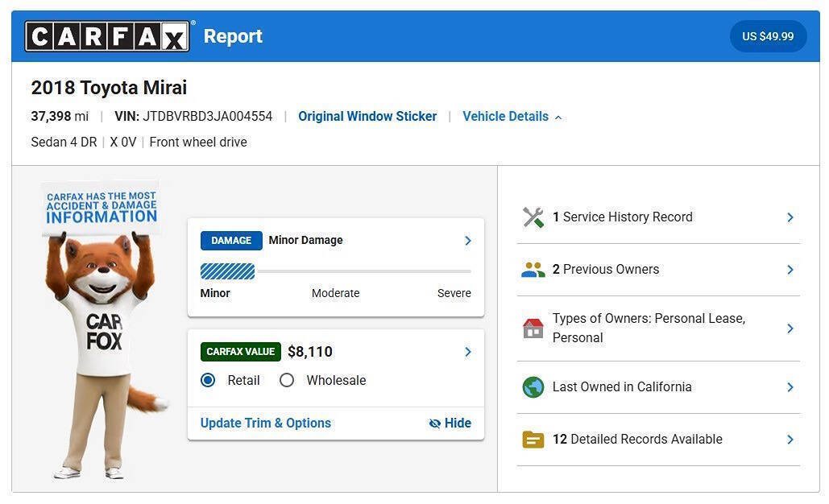Image resolution: width=829 pixels, height=504 pixels.
Task: Open Detailed Records Available chevron
Action: coord(790,440)
